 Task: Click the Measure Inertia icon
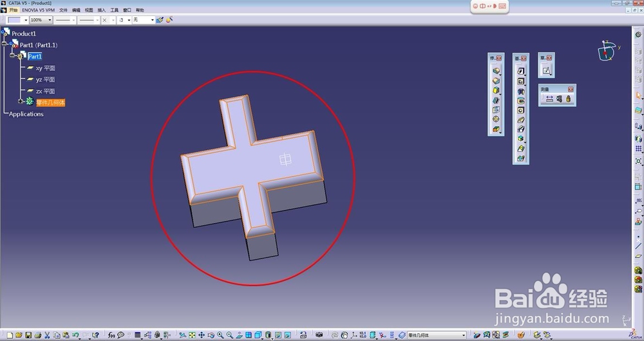pyautogui.click(x=568, y=99)
